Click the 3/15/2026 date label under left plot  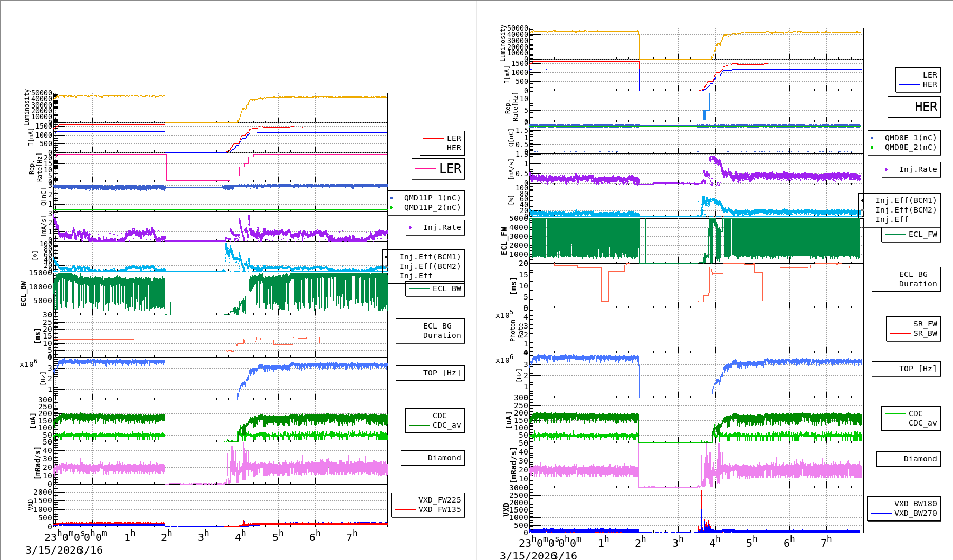[x=51, y=551]
